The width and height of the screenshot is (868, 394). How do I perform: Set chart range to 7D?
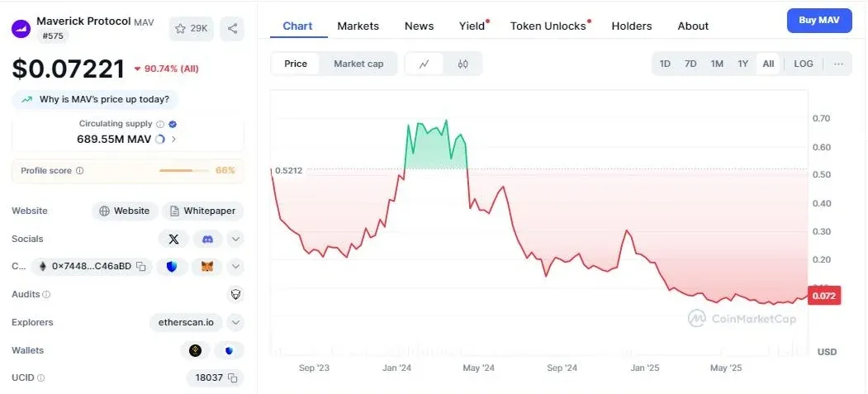pyautogui.click(x=690, y=64)
